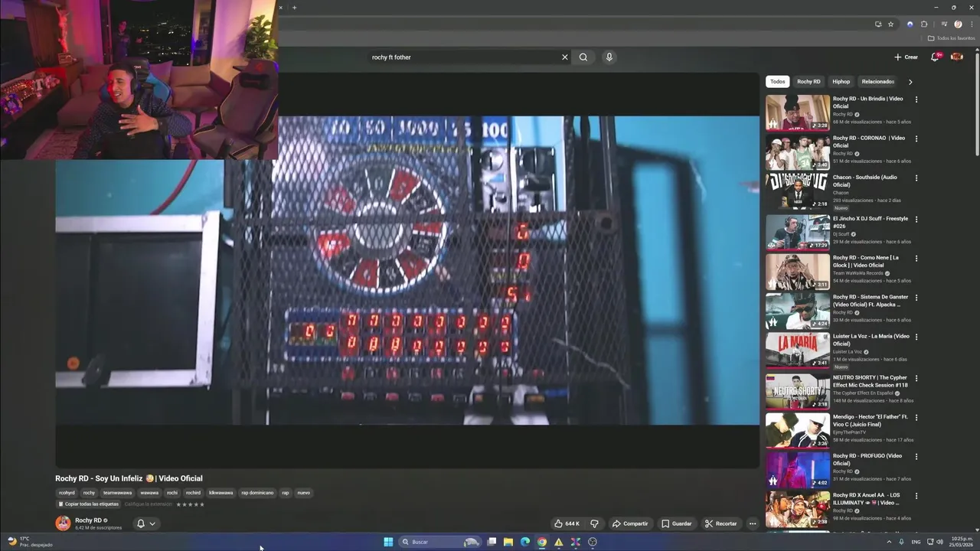Select the Relacionados filter chip
Image resolution: width=980 pixels, height=551 pixels.
click(x=877, y=81)
